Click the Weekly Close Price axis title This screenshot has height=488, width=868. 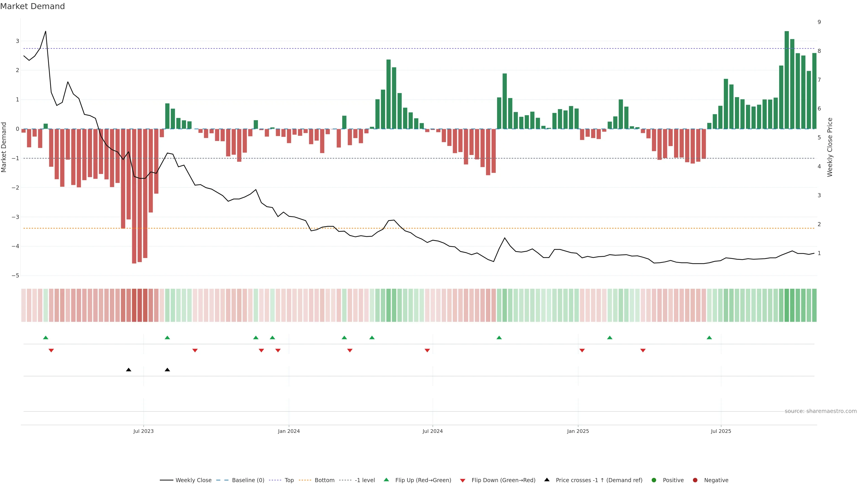click(830, 147)
